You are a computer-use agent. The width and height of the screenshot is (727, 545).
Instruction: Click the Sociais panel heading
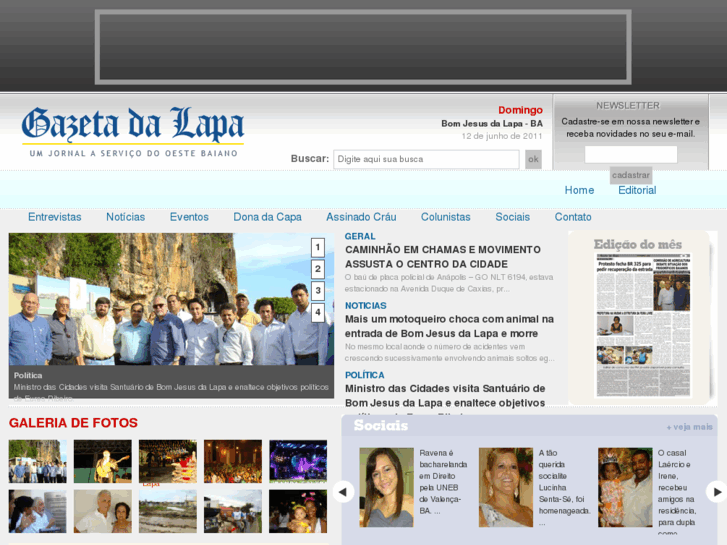click(381, 425)
